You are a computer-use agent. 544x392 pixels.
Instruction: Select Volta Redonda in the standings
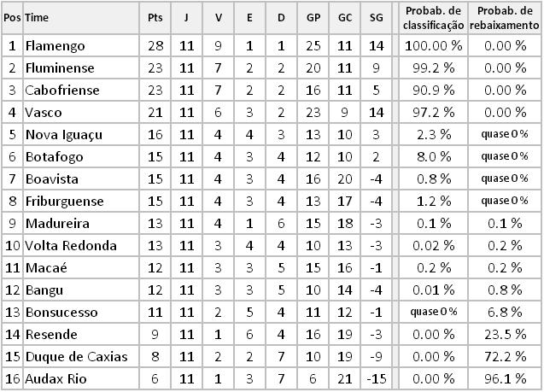tap(71, 245)
